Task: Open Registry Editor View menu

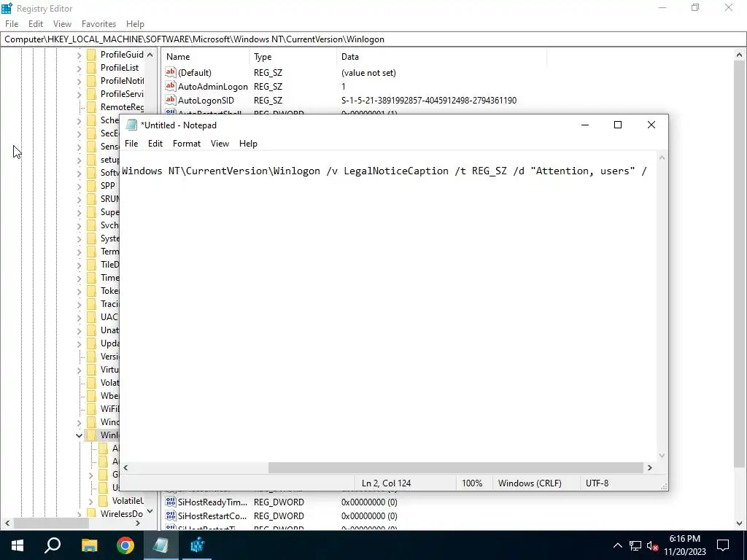Action: pos(62,24)
